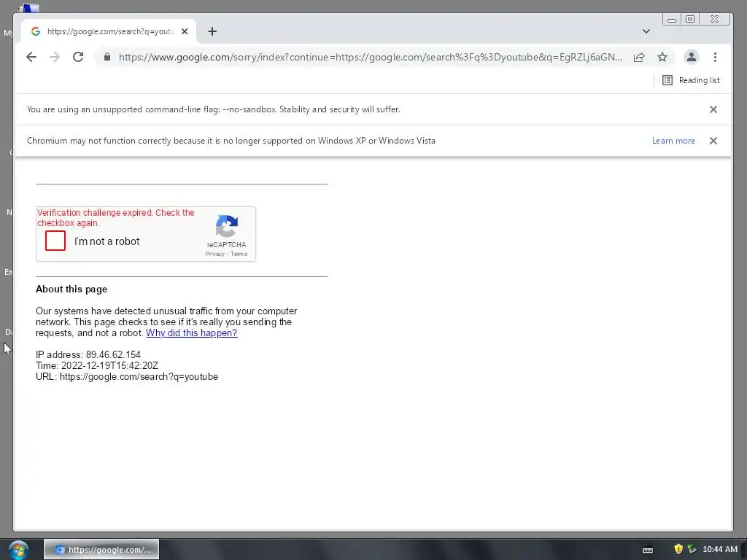Click the Verification challenge expired message

click(x=116, y=217)
